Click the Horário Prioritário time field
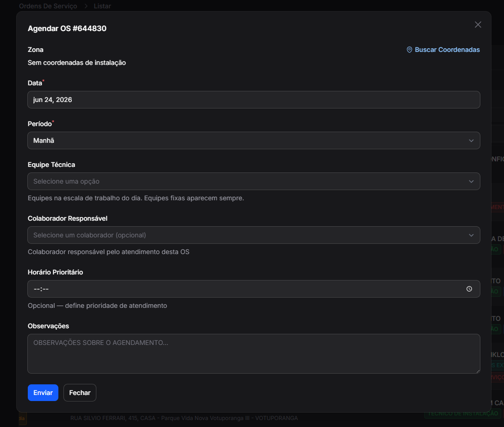The width and height of the screenshot is (504, 427). [x=253, y=289]
